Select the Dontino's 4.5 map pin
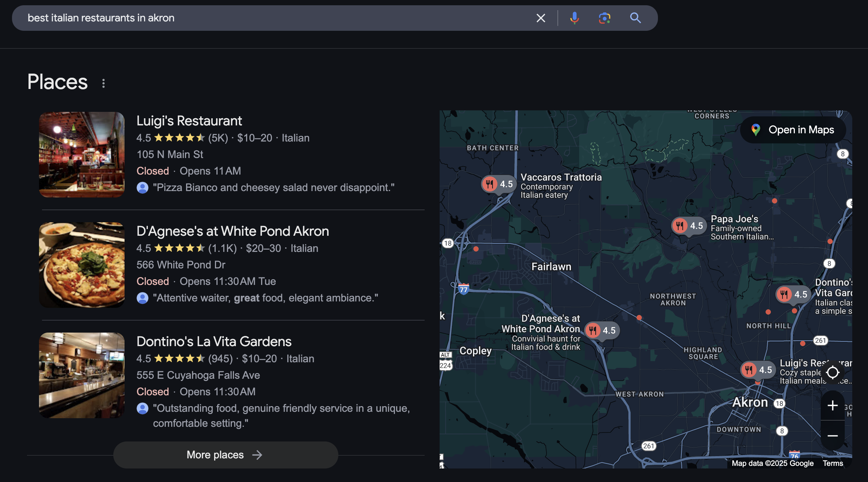 (793, 295)
